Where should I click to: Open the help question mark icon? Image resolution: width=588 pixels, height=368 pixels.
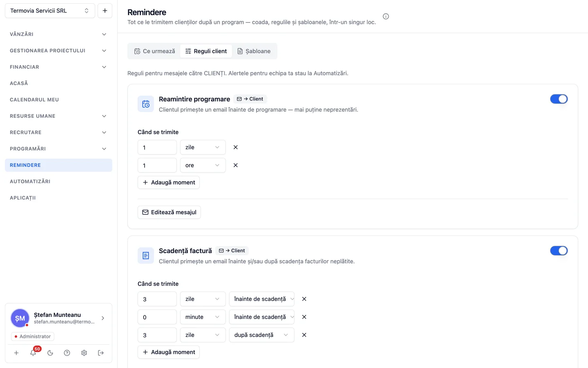[x=67, y=353]
